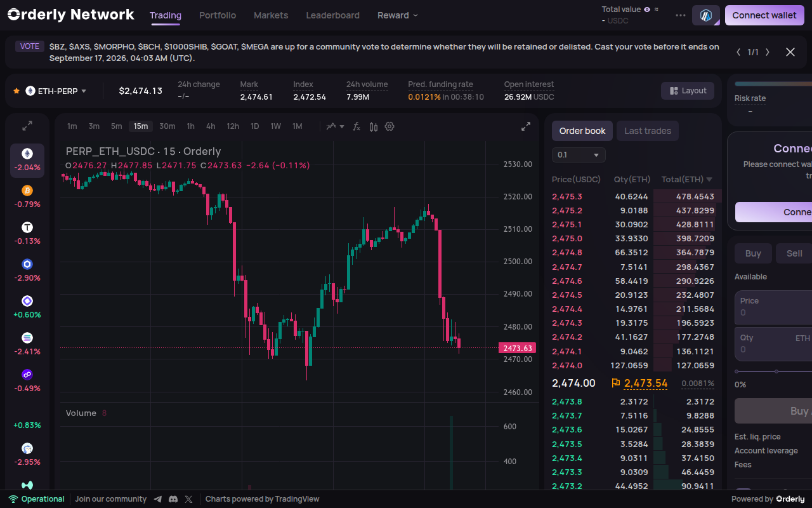Click Connect wallet button in header
The image size is (812, 508).
[764, 15]
